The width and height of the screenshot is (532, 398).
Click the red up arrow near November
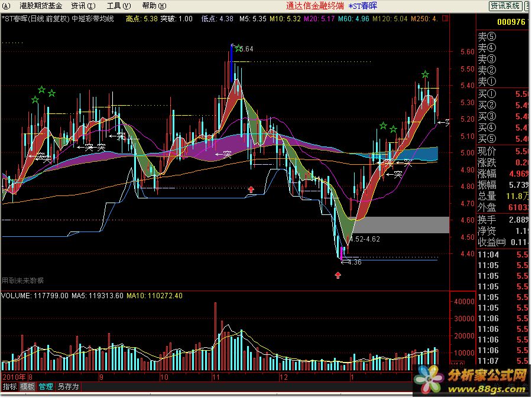(x=251, y=190)
